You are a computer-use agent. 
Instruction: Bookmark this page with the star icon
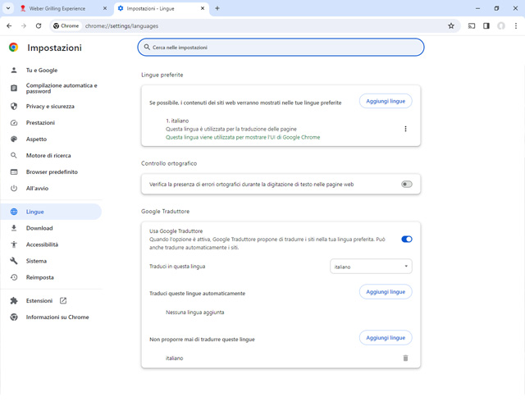(451, 25)
